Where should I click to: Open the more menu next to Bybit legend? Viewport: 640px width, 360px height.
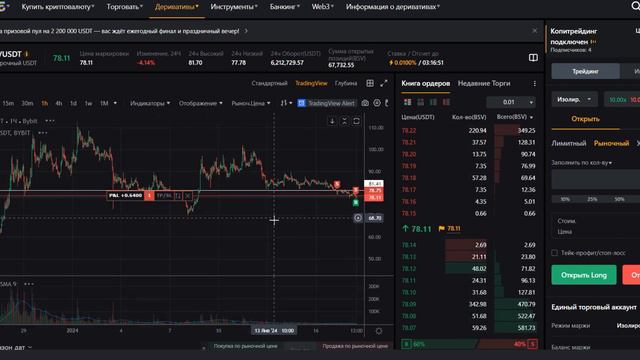point(50,121)
